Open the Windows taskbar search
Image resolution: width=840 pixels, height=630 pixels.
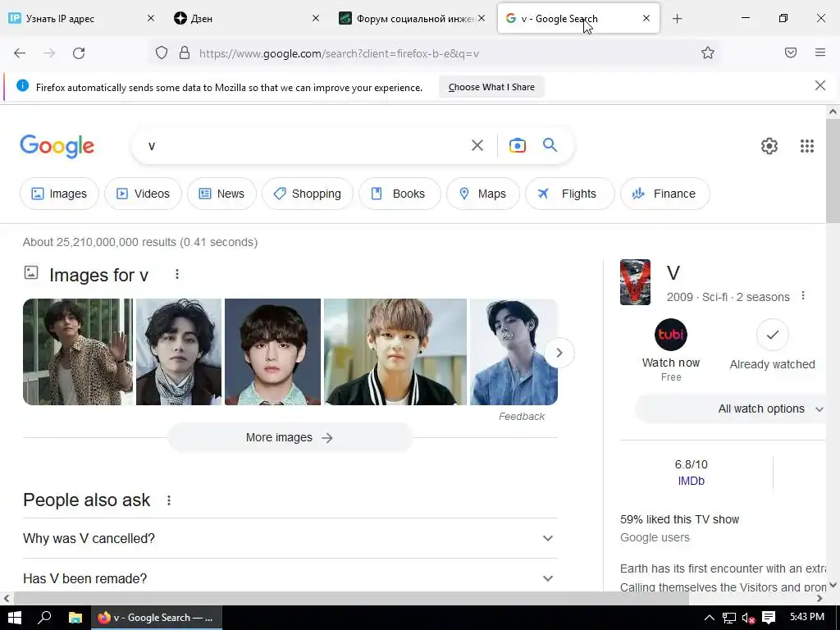pyautogui.click(x=44, y=618)
